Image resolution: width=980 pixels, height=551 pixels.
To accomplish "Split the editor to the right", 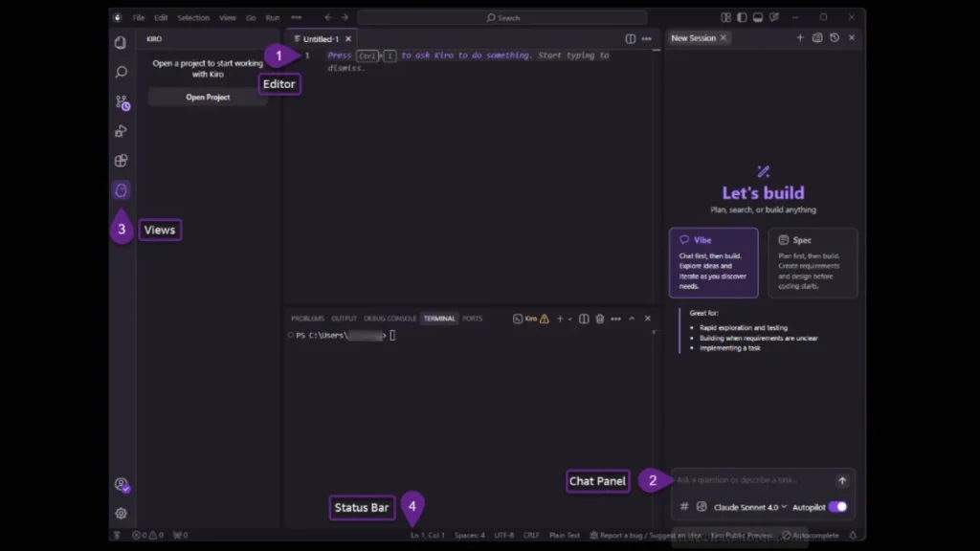I will pos(630,38).
